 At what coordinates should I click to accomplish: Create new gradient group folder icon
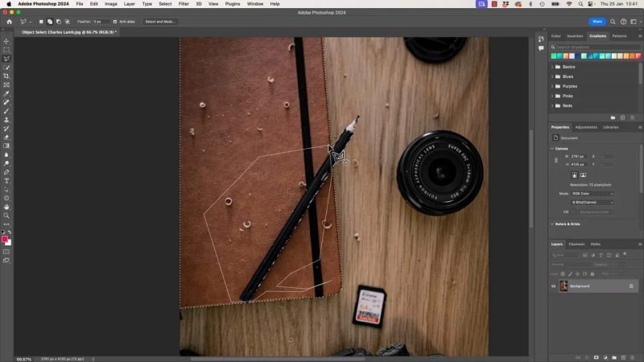(613, 117)
